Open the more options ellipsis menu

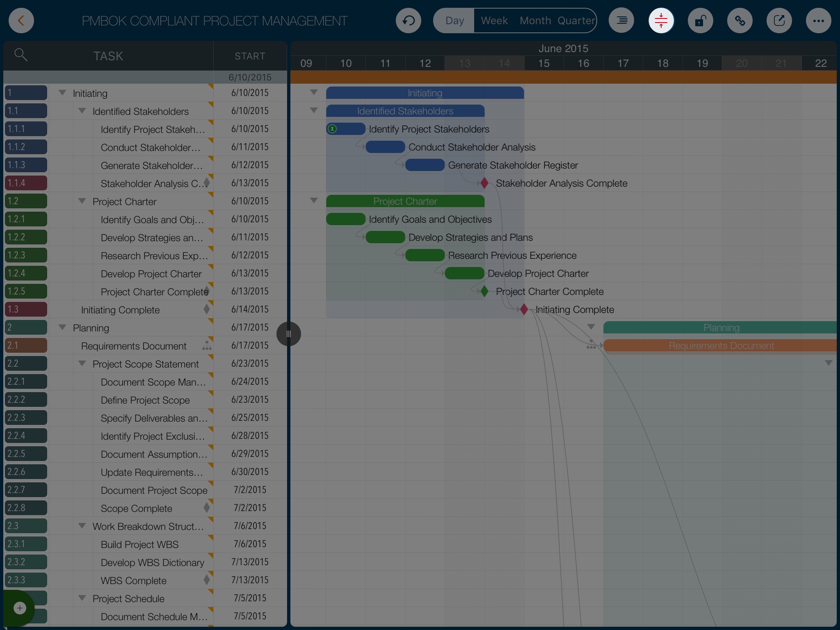point(818,21)
